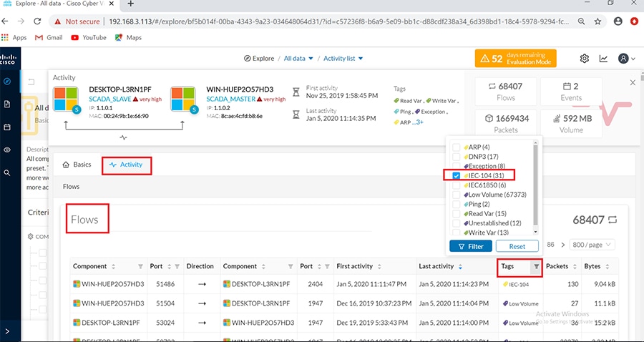This screenshot has width=644, height=342.
Task: Click the Cisco logo
Action: [8, 59]
